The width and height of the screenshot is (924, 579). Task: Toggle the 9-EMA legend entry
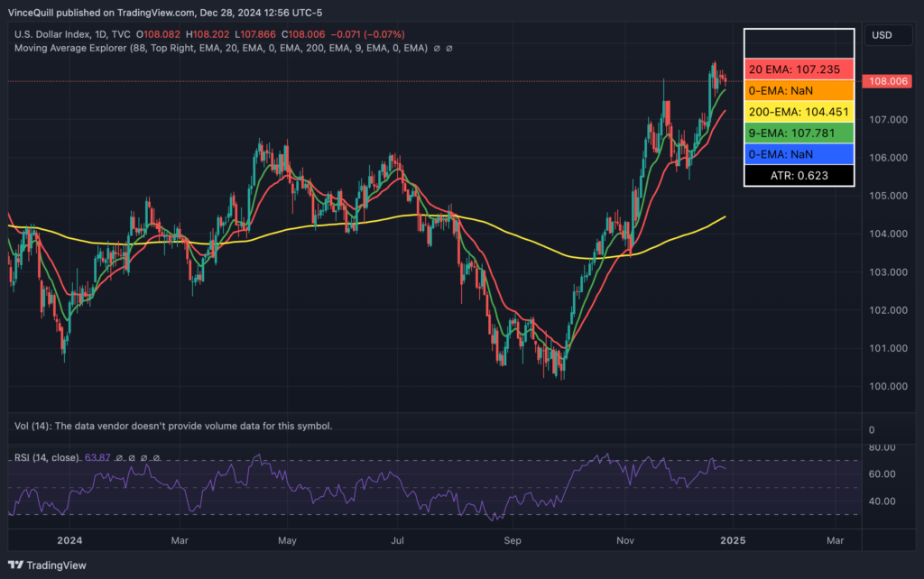[x=799, y=132]
